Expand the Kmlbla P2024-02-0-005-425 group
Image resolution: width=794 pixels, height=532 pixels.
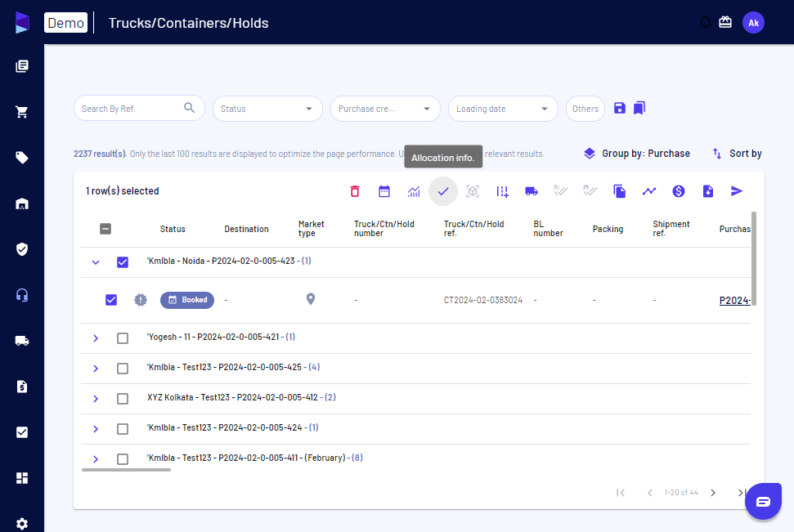pos(96,369)
